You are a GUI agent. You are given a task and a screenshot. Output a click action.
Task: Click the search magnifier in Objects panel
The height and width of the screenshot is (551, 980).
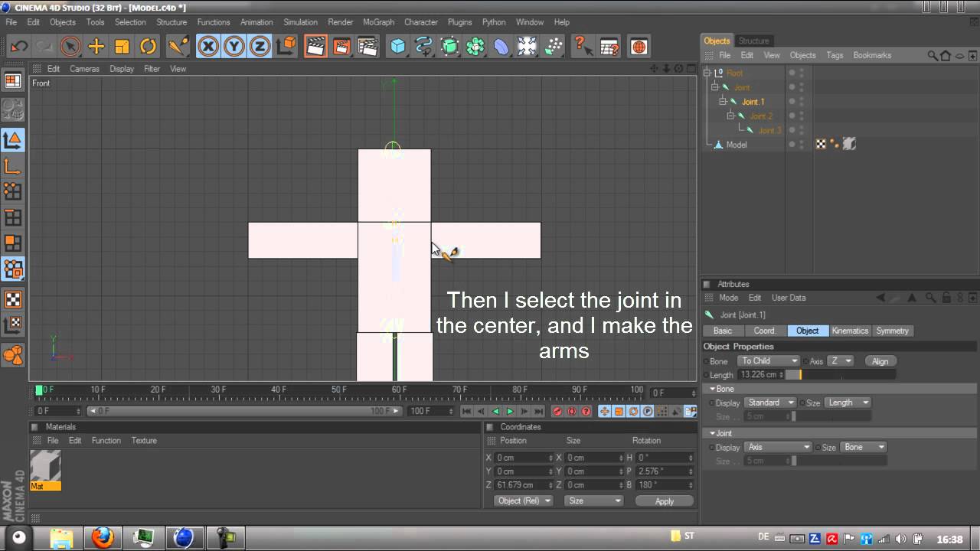coord(933,55)
